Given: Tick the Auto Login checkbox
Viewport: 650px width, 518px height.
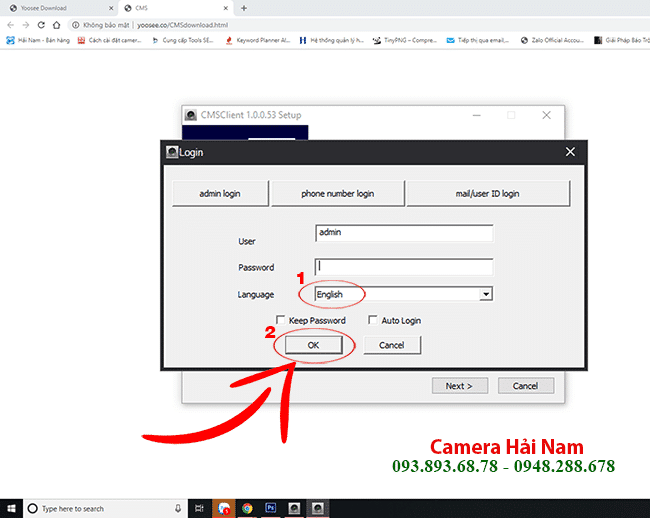Looking at the screenshot, I should click(x=373, y=320).
